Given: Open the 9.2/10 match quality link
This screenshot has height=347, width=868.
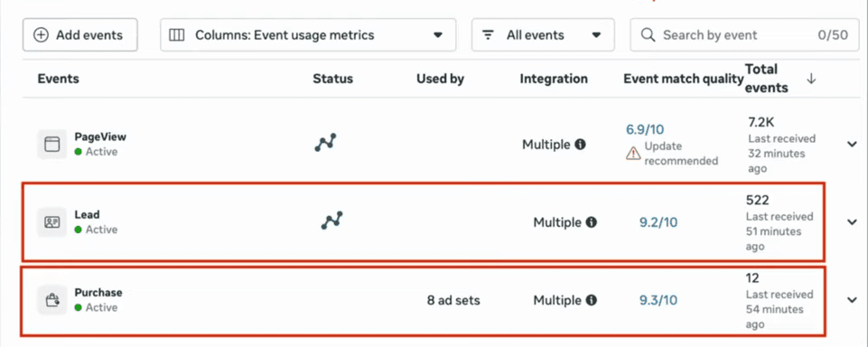Looking at the screenshot, I should 658,222.
